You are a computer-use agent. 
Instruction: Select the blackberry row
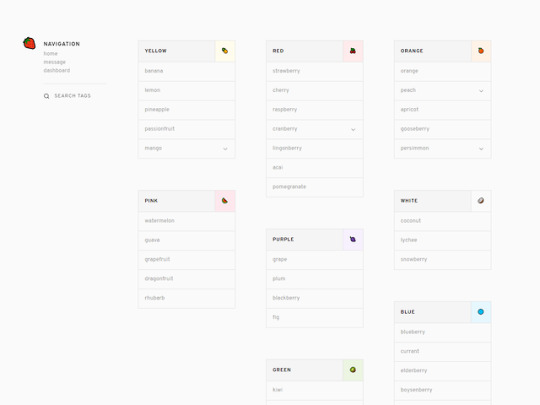pyautogui.click(x=315, y=298)
